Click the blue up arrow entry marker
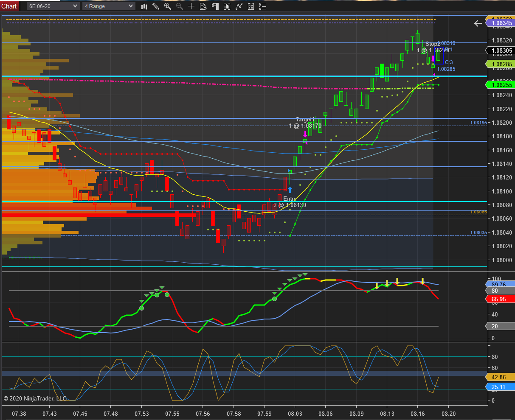The image size is (515, 420). [290, 190]
